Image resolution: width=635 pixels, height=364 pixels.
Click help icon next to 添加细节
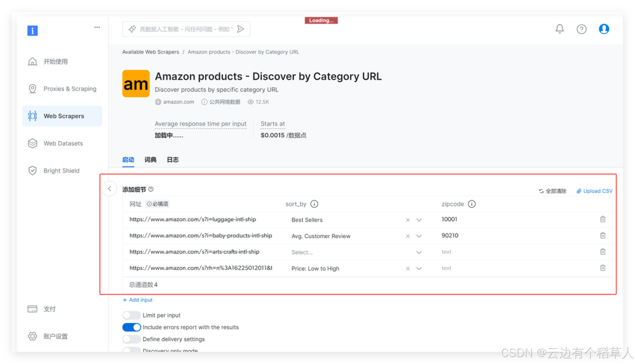pyautogui.click(x=151, y=189)
